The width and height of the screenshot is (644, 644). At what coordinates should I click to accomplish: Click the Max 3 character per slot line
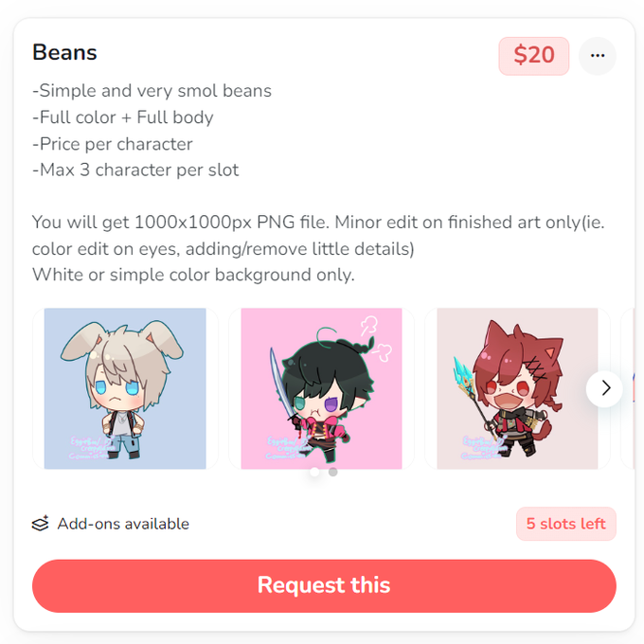pyautogui.click(x=135, y=170)
